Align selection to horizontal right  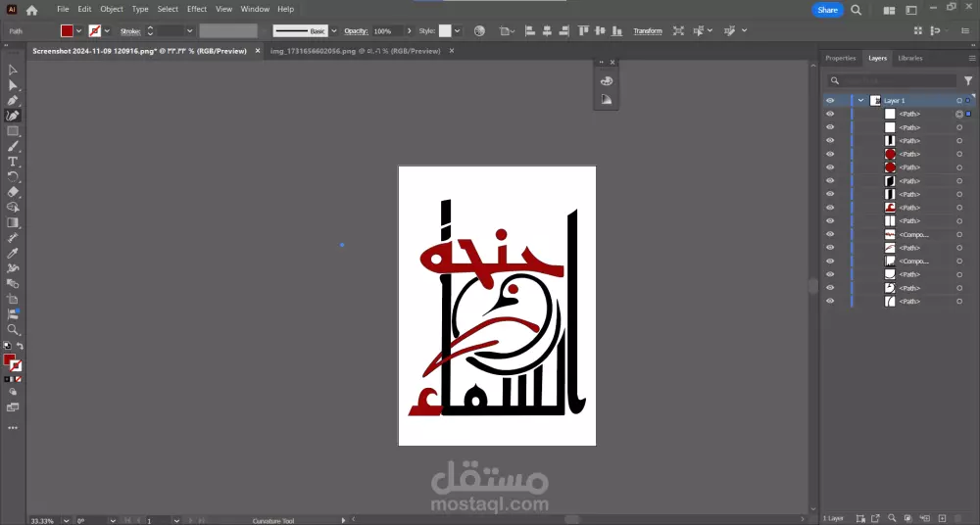tap(563, 30)
